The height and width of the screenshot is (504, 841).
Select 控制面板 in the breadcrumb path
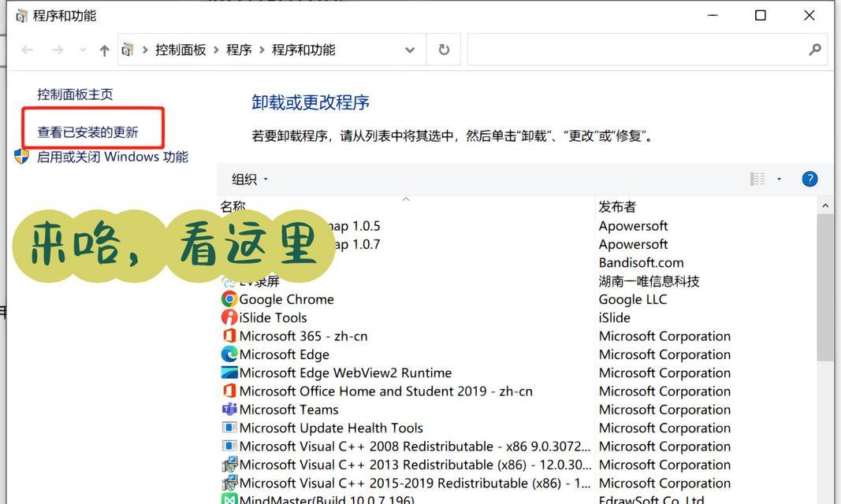tap(180, 50)
